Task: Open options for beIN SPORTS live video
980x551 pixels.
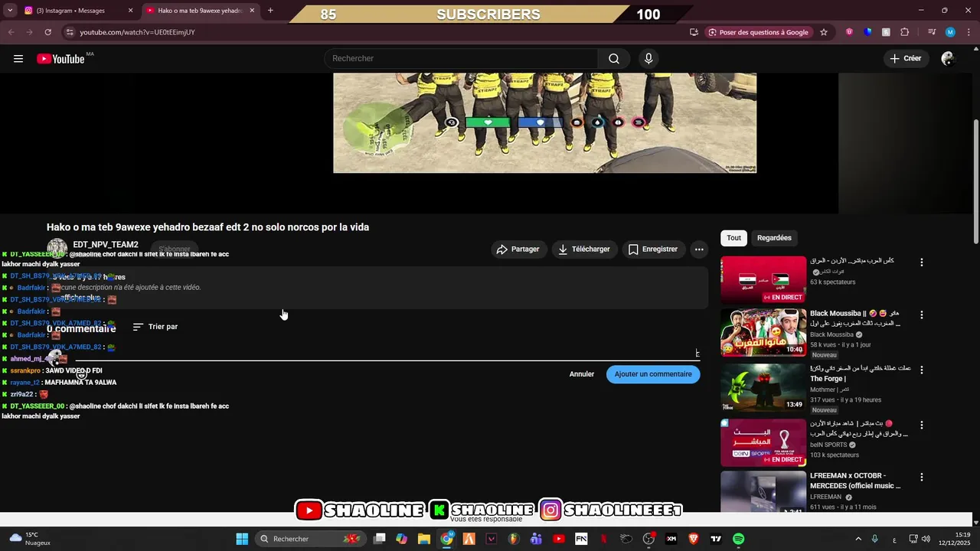Action: click(x=922, y=425)
